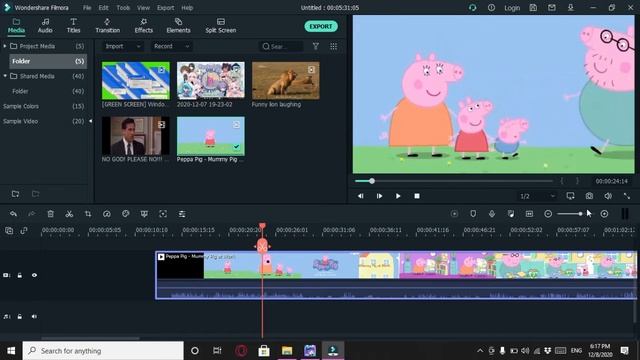Open preview volume speaker icon
Image resolution: width=640 pixels, height=360 pixels.
[x=608, y=196]
